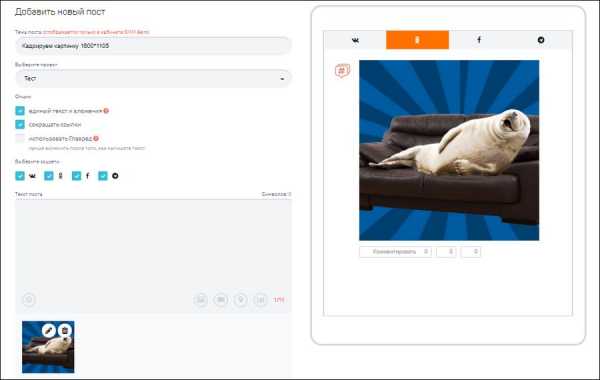Select the orange Odnoklassniki preview tab
This screenshot has height=380, width=600.
[417, 40]
